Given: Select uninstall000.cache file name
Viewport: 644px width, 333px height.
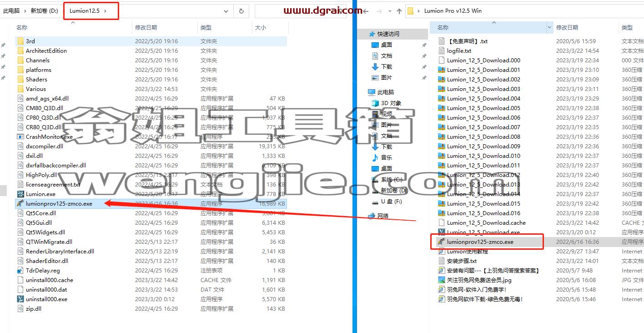Looking at the screenshot, I should coord(50,280).
